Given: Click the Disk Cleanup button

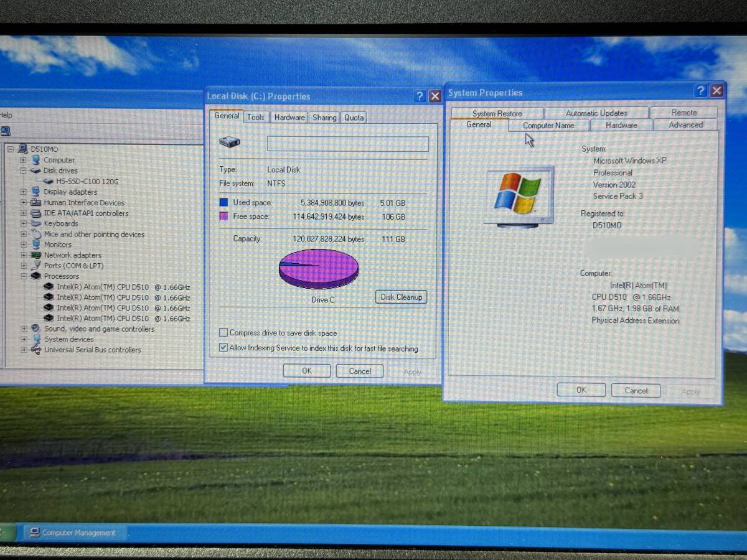Looking at the screenshot, I should (401, 297).
